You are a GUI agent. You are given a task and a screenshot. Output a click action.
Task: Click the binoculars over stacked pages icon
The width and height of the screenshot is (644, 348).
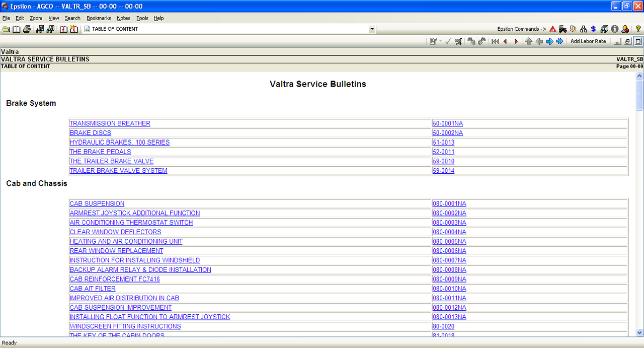click(604, 29)
